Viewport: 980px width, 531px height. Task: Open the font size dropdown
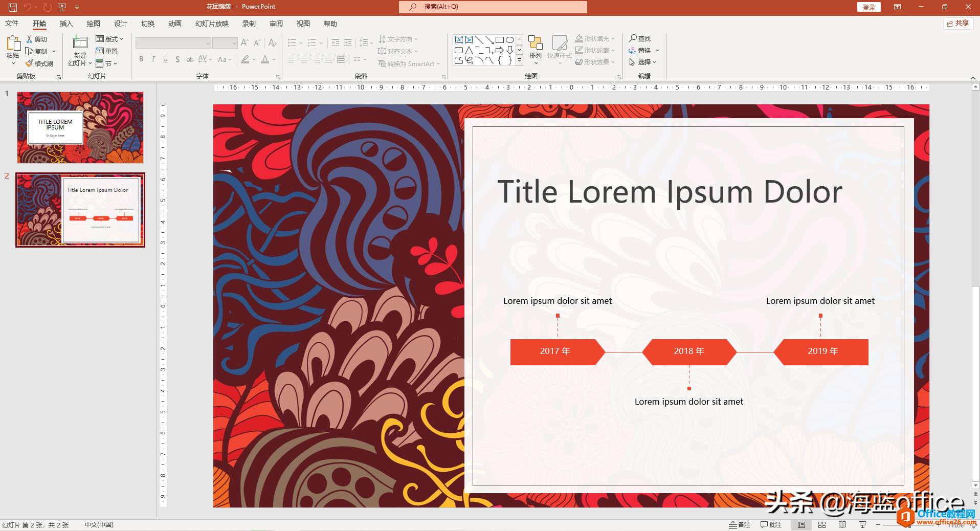(234, 43)
